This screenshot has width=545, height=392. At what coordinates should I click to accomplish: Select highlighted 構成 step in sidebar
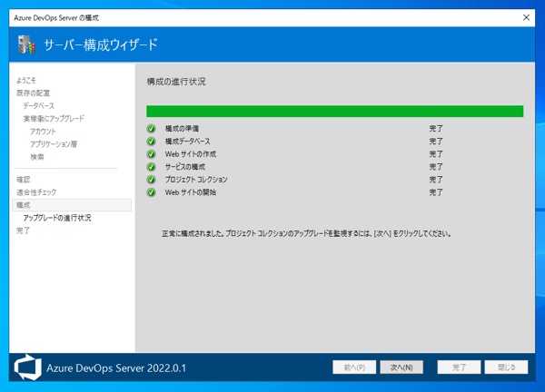[x=72, y=205]
